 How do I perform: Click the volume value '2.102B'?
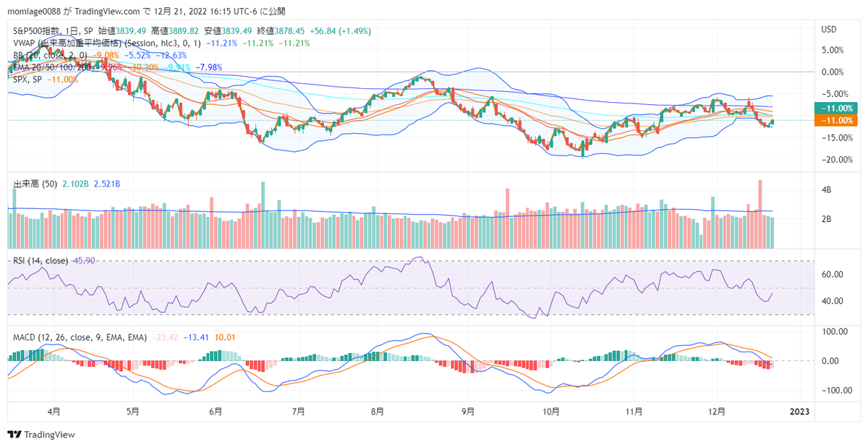point(74,184)
